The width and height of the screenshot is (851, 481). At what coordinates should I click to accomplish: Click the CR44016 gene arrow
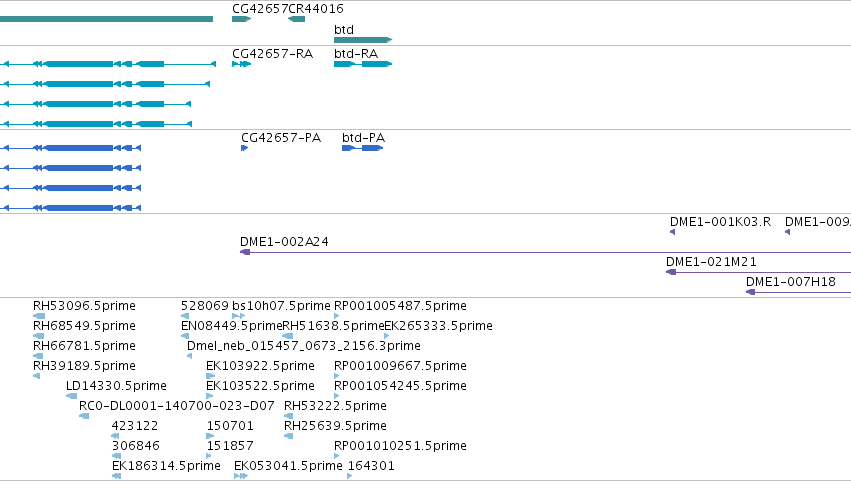point(296,19)
